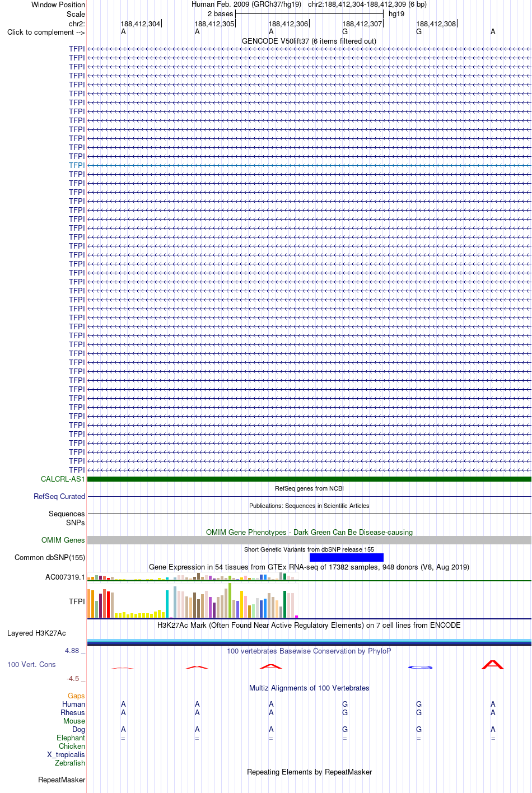
Task: Click the Elephant alignment row label
Action: coord(71,738)
